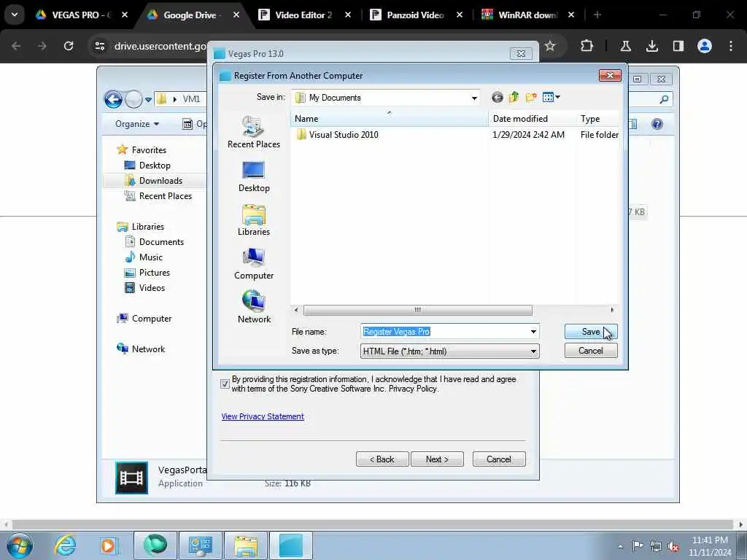Cancel the Register From Another Computer dialog

(x=591, y=351)
